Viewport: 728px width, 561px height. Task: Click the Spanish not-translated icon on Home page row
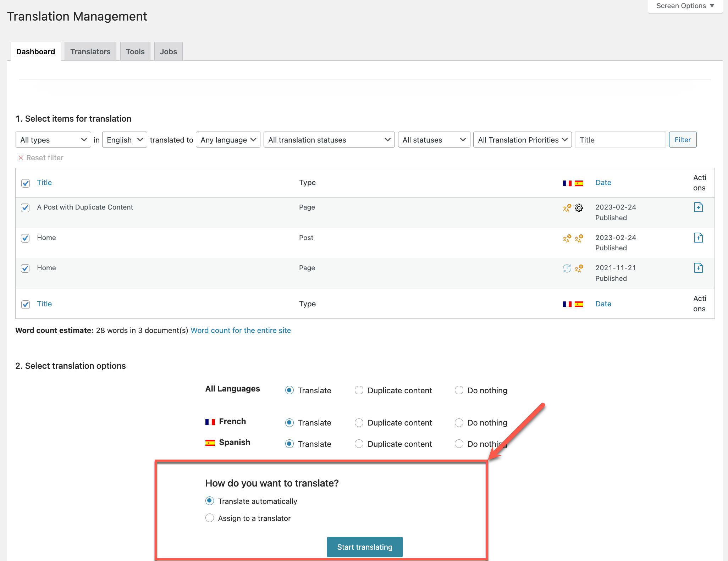(x=579, y=268)
